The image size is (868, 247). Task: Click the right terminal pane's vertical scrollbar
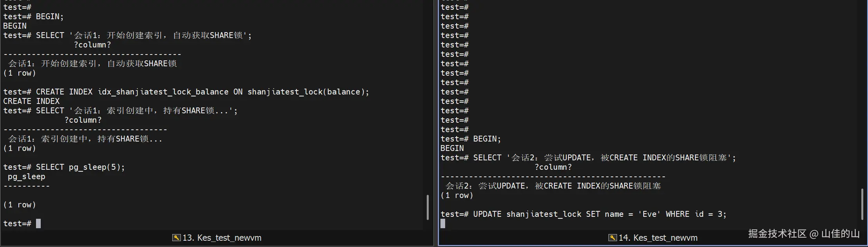pyautogui.click(x=862, y=204)
